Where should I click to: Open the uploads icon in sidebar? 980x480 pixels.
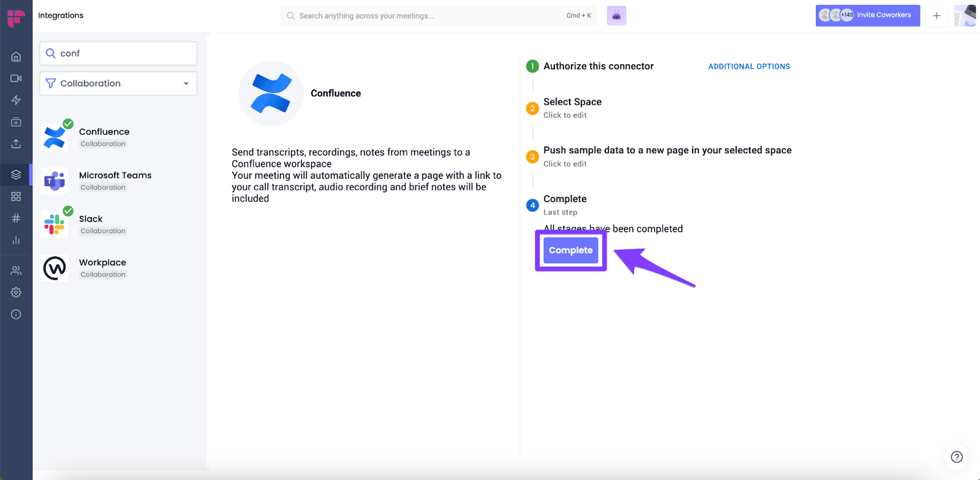pos(16,144)
